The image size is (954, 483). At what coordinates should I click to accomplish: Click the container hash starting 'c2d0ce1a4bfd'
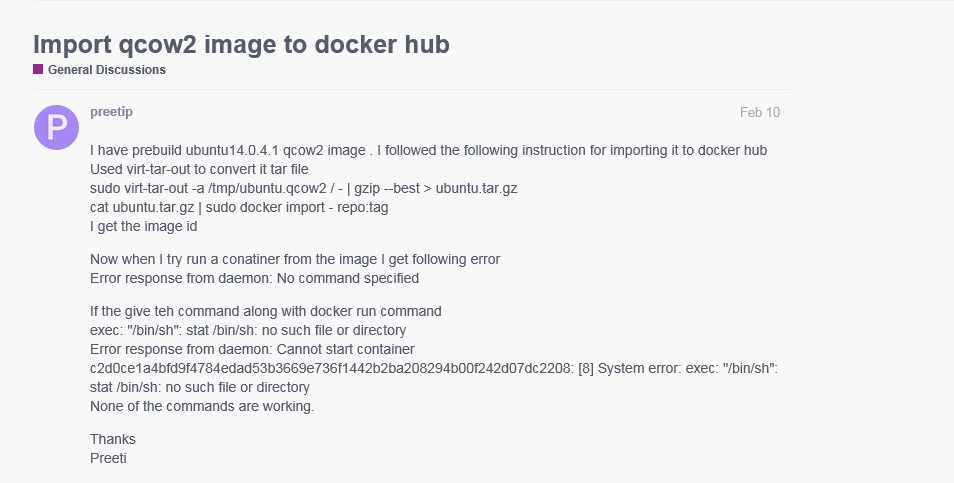pos(330,368)
